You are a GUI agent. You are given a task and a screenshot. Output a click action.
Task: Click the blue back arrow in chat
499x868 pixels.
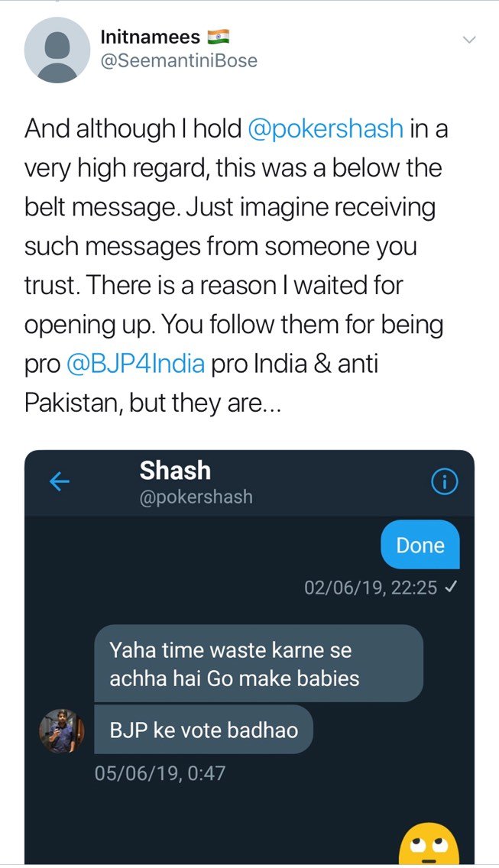click(60, 482)
